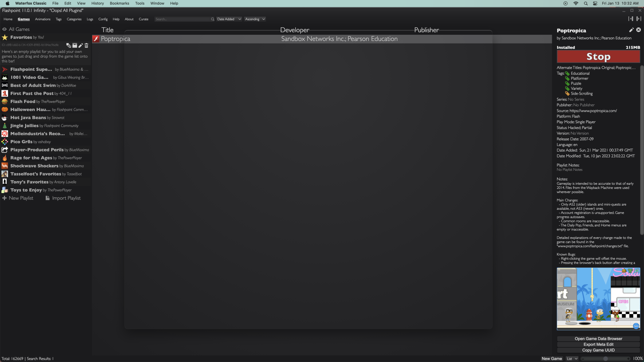Click the search magnifier icon
644x362 pixels.
coord(213,19)
